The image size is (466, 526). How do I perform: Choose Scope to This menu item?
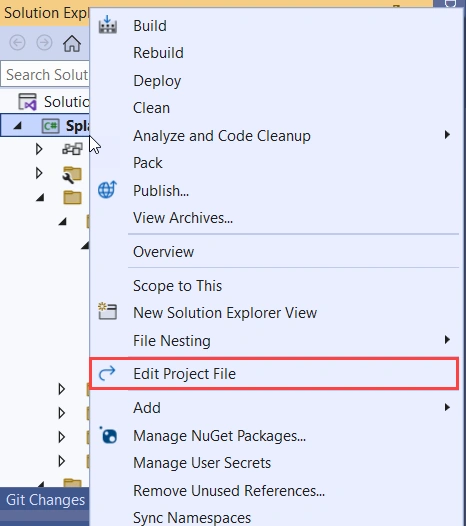[x=177, y=286]
